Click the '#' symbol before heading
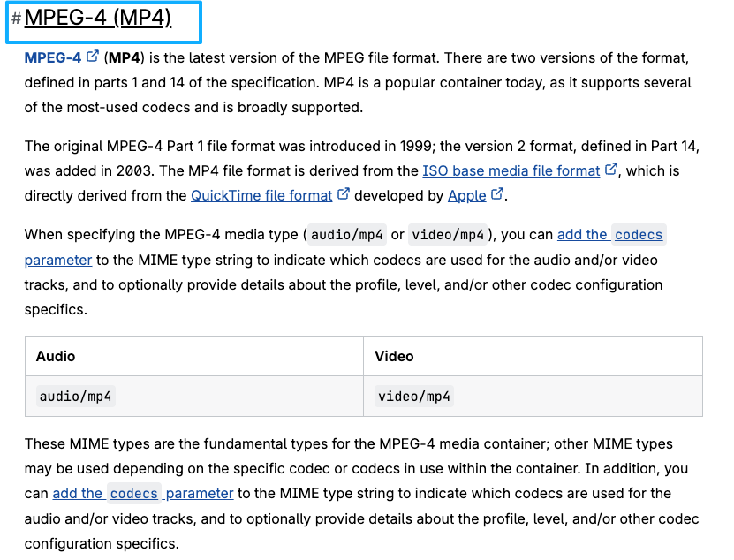The image size is (734, 560). pos(17,19)
